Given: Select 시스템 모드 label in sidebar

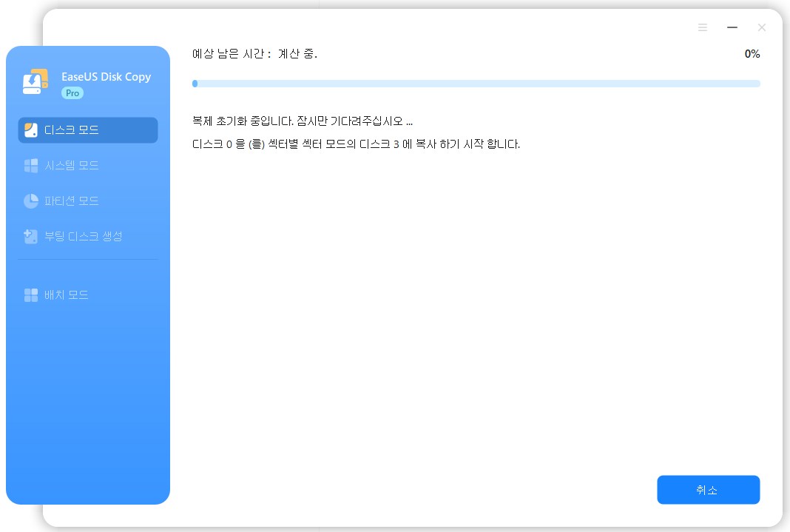Looking at the screenshot, I should [x=72, y=166].
